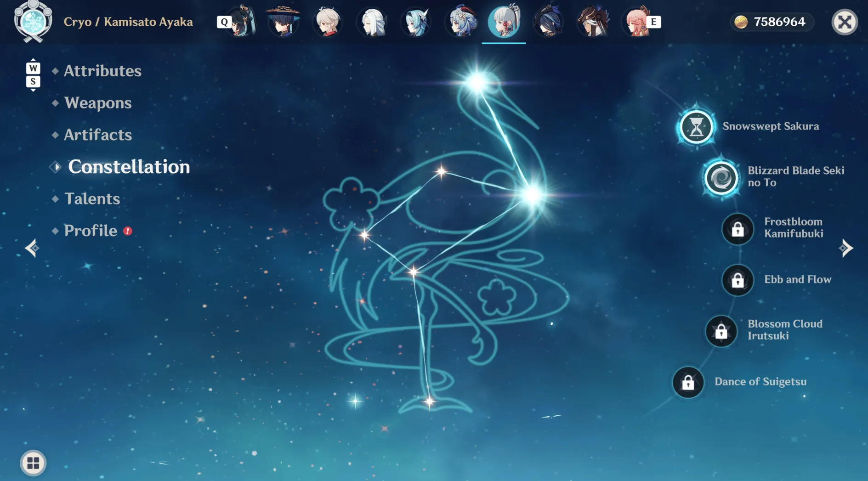Switch to next character with right arrow

[x=846, y=248]
